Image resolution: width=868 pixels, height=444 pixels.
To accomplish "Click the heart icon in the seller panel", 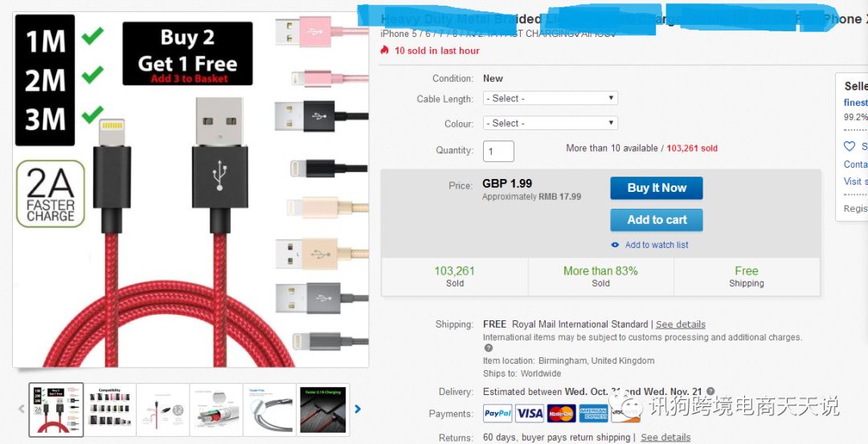I will [850, 146].
